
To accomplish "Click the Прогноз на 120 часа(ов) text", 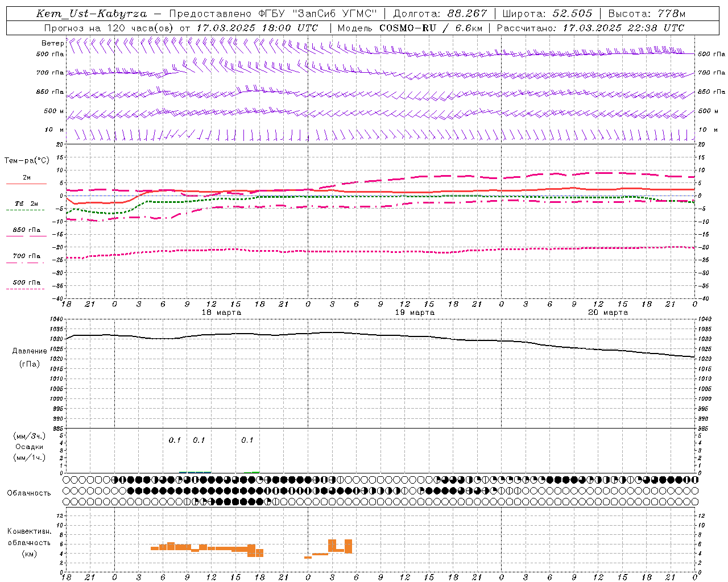I will (109, 28).
